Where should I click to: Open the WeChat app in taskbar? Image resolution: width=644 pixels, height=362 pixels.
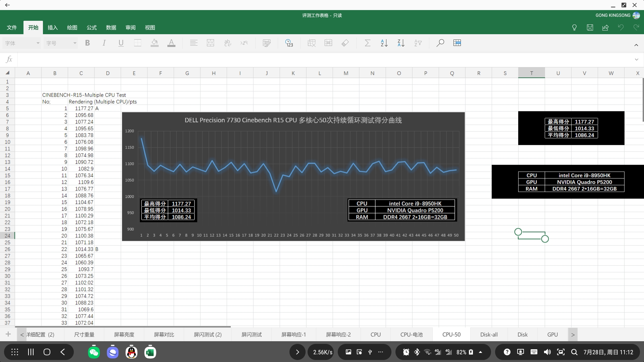tap(94, 352)
